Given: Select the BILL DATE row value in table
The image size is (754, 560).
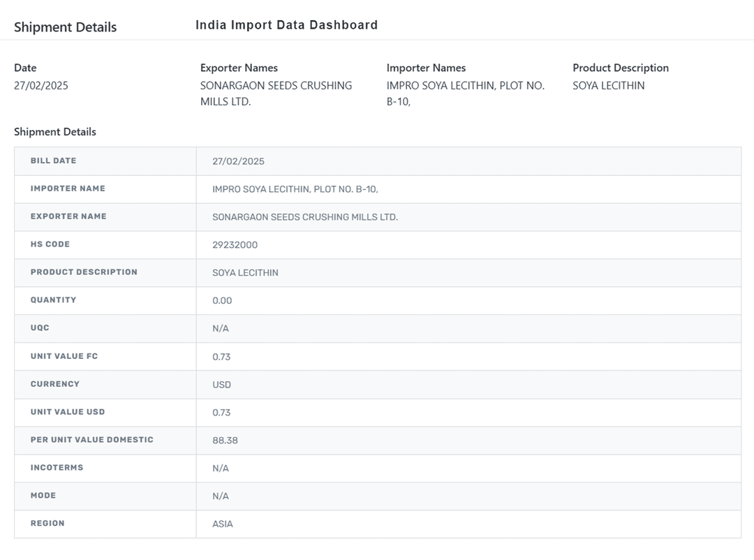Looking at the screenshot, I should [x=238, y=161].
